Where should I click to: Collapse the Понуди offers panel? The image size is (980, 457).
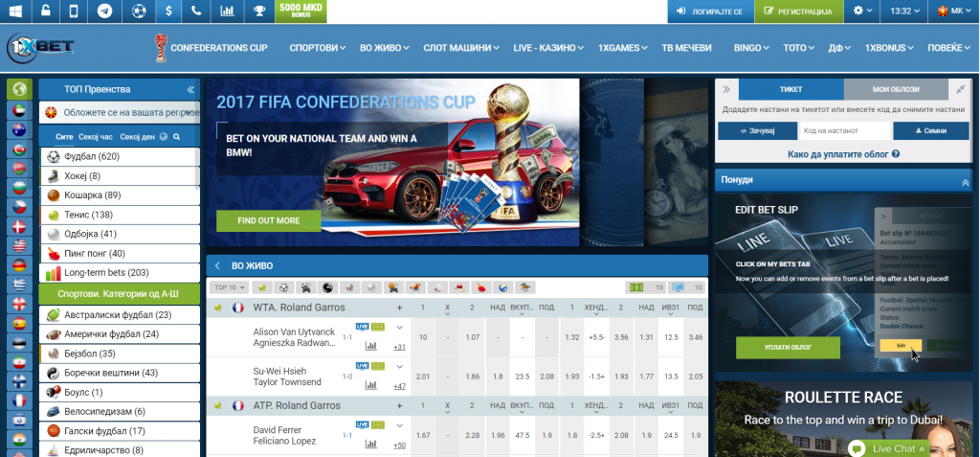coord(965,181)
